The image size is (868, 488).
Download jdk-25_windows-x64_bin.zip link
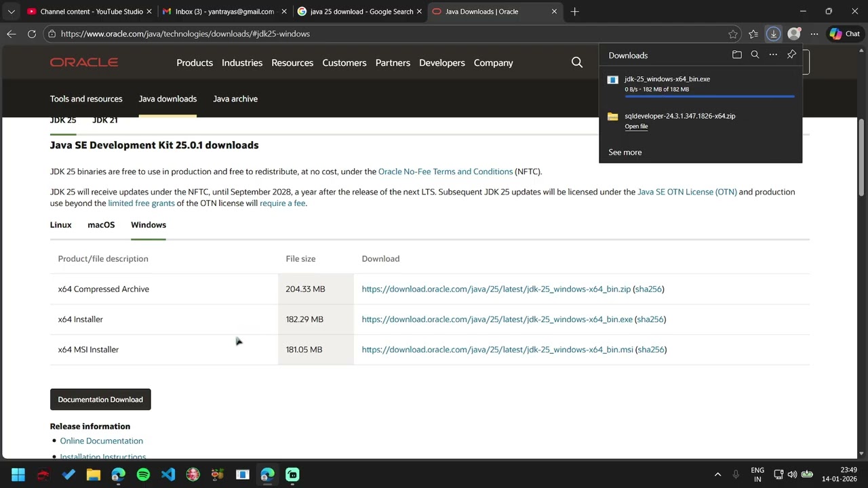point(496,289)
